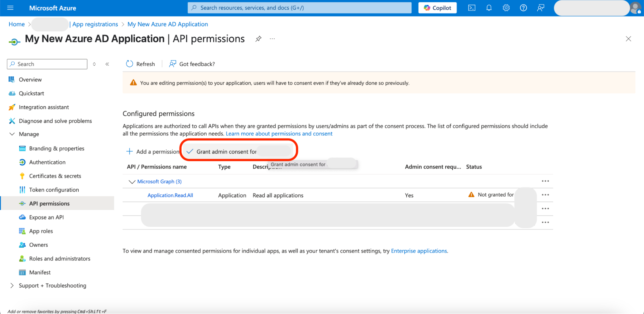Select API permissions in the sidebar
Viewport: 644px width, 314px height.
tap(57, 204)
